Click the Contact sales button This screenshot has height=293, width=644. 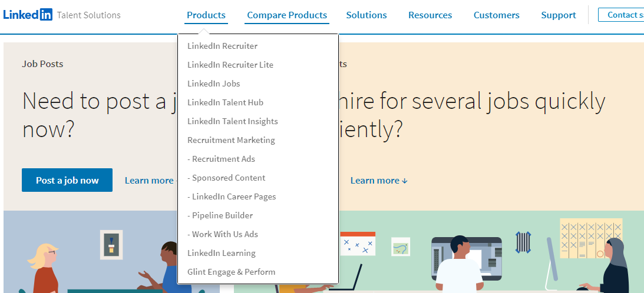click(621, 15)
